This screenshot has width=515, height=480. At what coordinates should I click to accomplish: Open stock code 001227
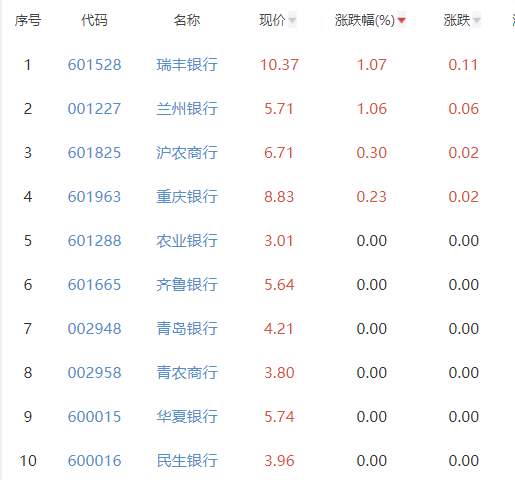[94, 109]
